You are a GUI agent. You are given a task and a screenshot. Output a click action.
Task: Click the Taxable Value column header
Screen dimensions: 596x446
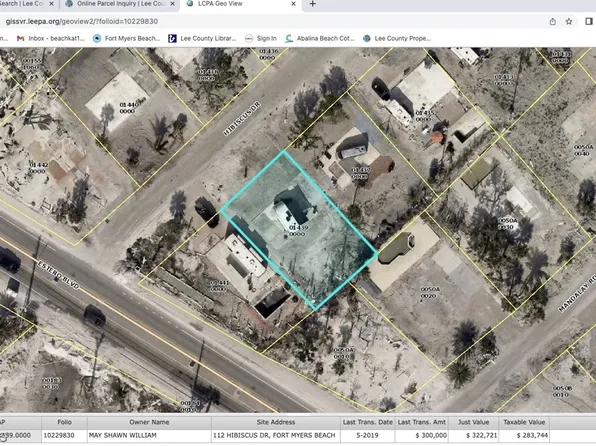pyautogui.click(x=524, y=422)
